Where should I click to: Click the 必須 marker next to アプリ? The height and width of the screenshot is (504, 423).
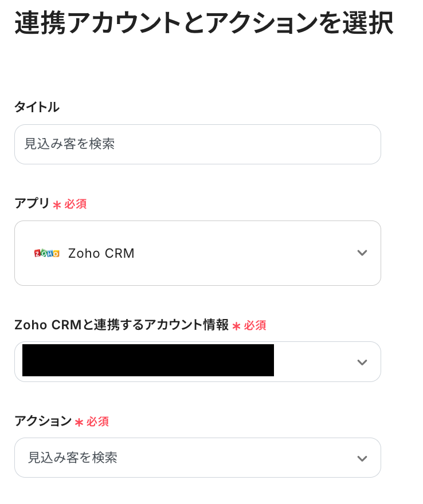tap(76, 204)
